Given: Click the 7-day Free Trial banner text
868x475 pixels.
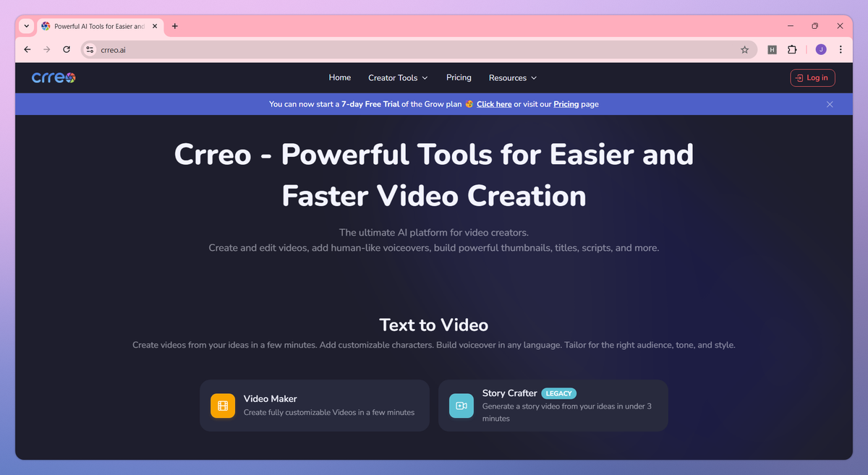Looking at the screenshot, I should [372, 104].
